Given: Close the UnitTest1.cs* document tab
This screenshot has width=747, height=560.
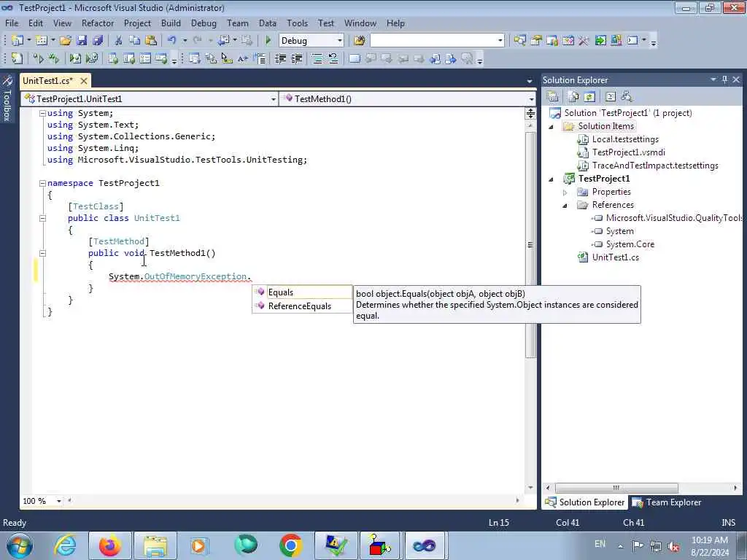Looking at the screenshot, I should (x=83, y=81).
